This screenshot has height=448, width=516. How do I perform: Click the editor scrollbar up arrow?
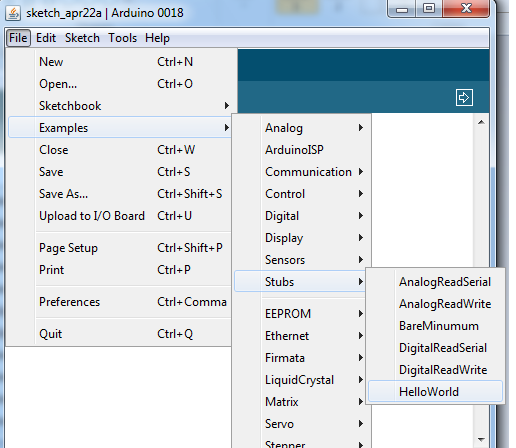[481, 122]
